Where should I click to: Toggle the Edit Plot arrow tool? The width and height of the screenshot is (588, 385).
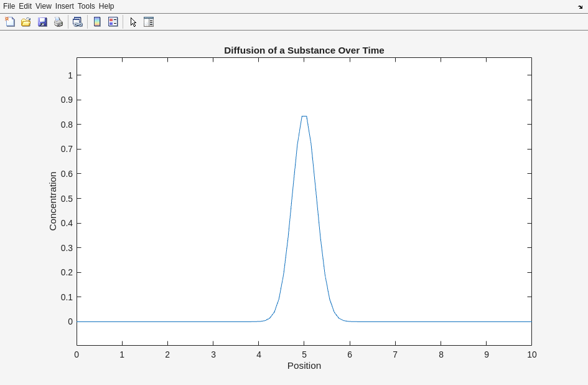pos(133,22)
